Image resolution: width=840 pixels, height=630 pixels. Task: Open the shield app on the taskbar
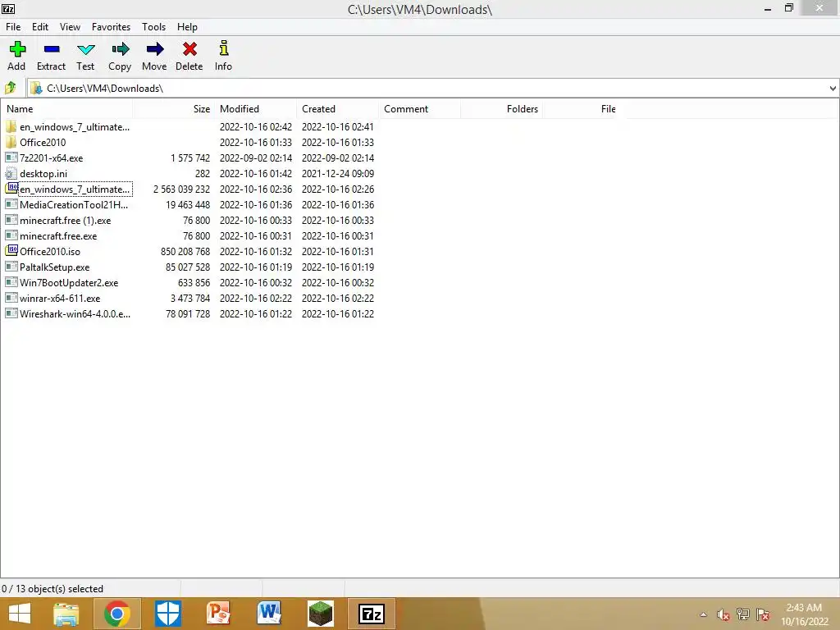167,614
